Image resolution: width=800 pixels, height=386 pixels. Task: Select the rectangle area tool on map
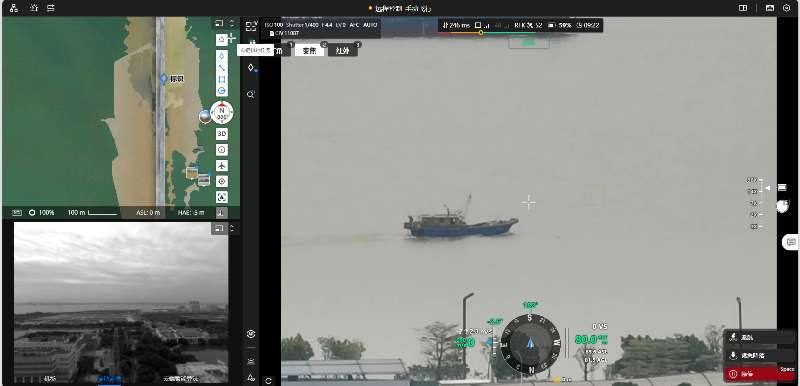(x=222, y=80)
